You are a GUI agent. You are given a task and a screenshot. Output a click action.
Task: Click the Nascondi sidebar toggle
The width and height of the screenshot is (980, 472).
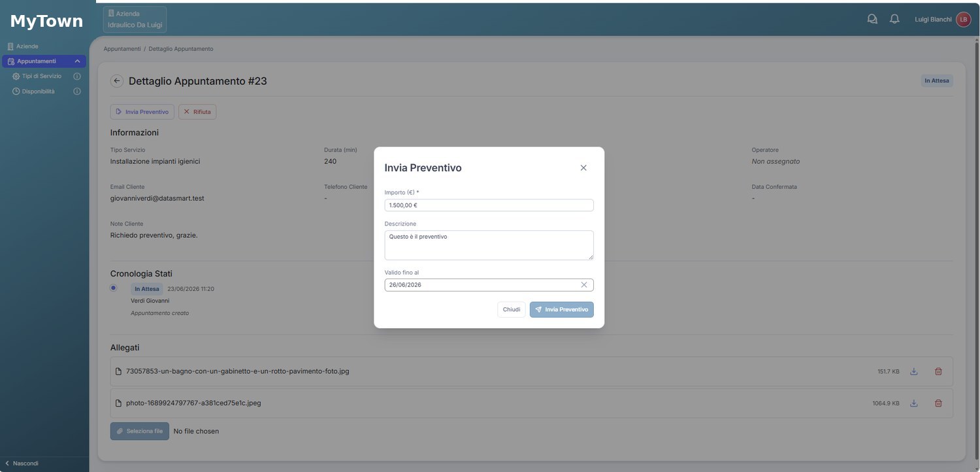(x=22, y=464)
